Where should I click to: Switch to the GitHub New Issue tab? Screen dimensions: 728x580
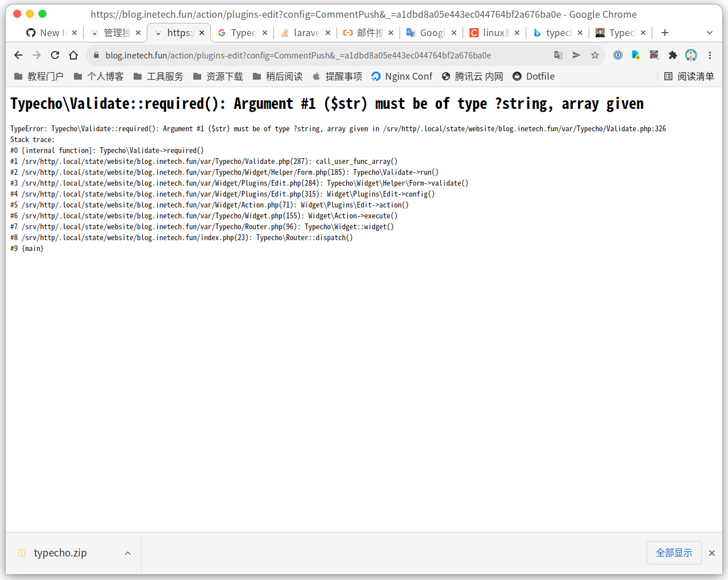pos(47,33)
